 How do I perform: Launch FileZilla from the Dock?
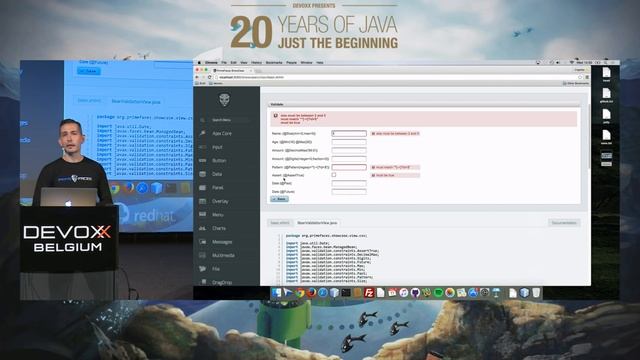(369, 293)
